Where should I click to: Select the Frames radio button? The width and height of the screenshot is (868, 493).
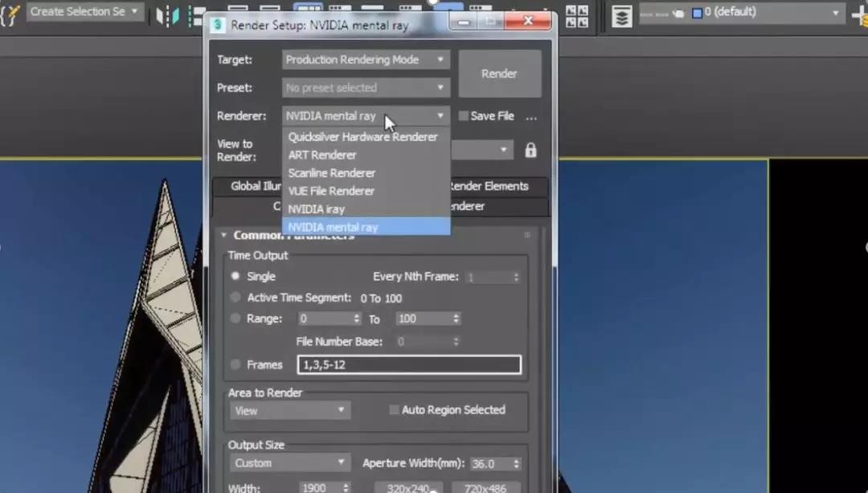pyautogui.click(x=235, y=364)
